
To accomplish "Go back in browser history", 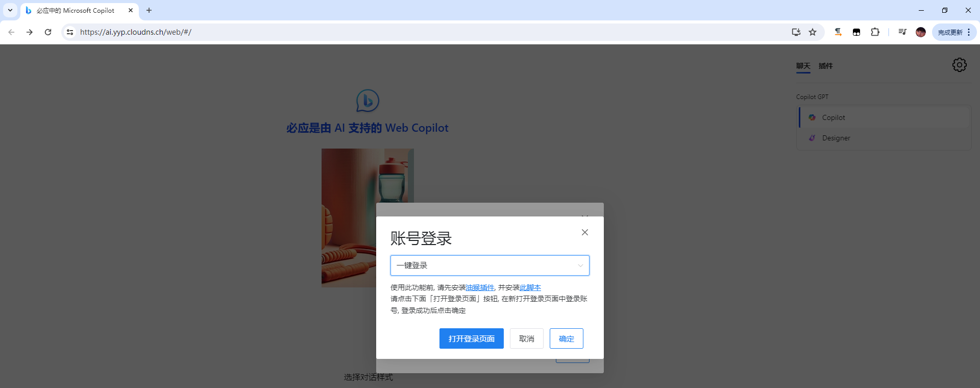I will tap(11, 32).
